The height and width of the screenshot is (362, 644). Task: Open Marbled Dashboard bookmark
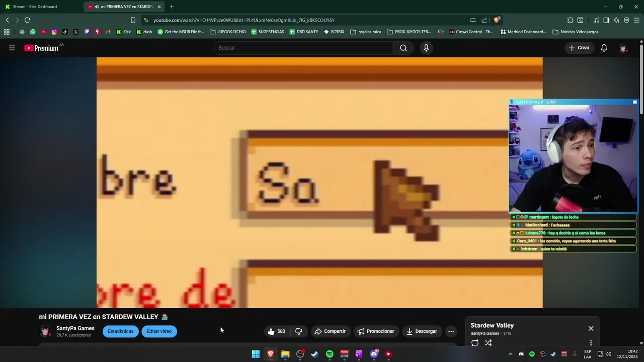[x=523, y=32]
